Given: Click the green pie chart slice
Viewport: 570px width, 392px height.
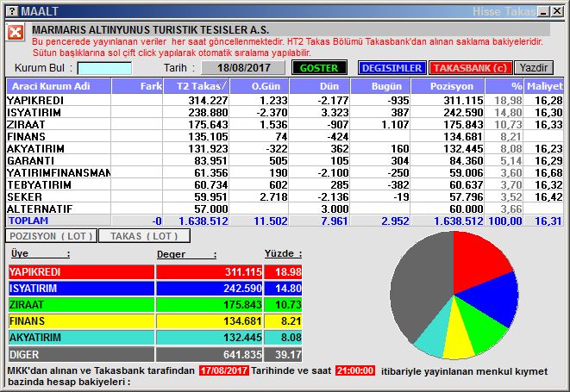Looking at the screenshot, I should (479, 331).
